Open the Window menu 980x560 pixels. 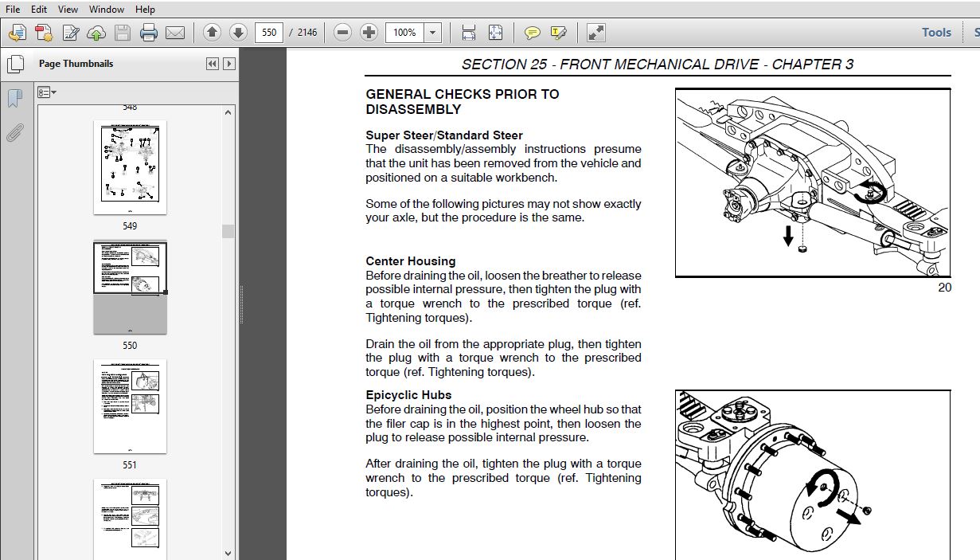click(x=107, y=10)
